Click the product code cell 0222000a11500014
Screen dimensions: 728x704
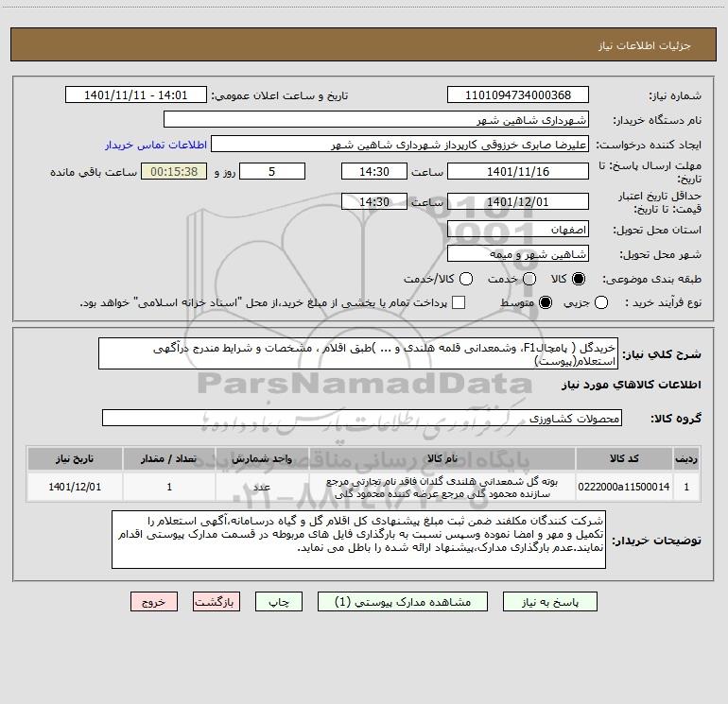[x=624, y=487]
